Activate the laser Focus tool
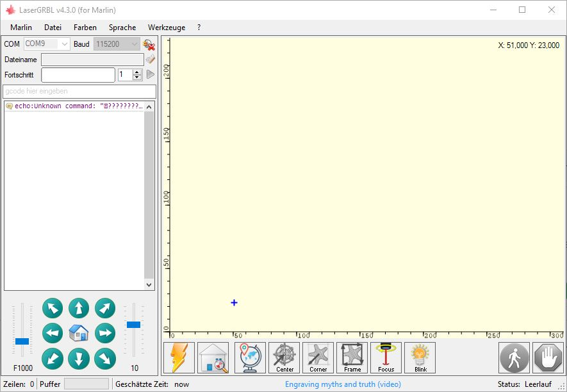Image resolution: width=567 pixels, height=392 pixels. tap(386, 357)
